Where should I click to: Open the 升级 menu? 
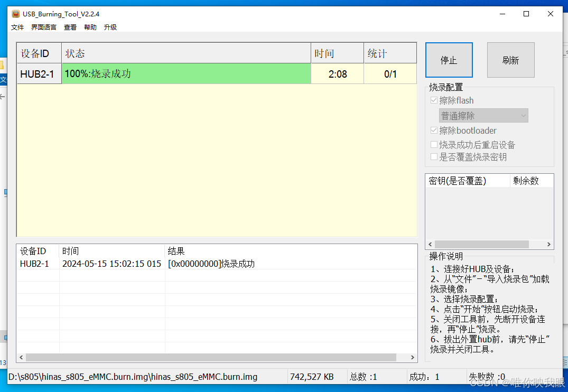110,27
